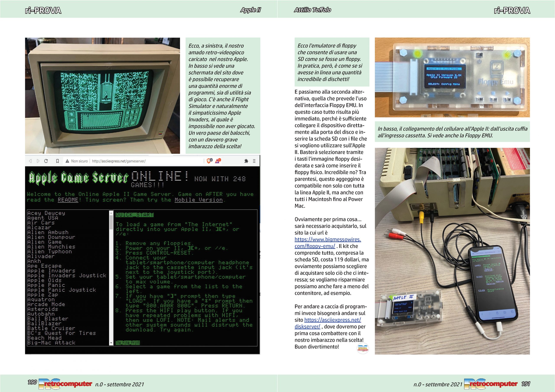Go back using the browser back arrow
The height and width of the screenshot is (392, 555).
pyautogui.click(x=30, y=161)
